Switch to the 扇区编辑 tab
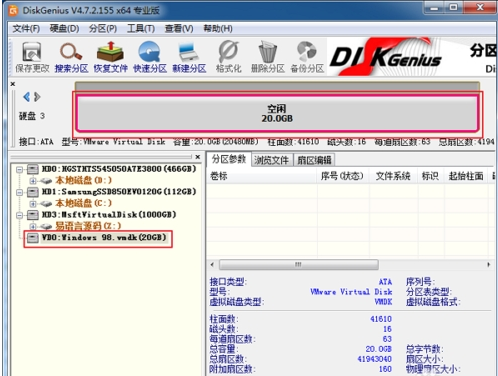Image resolution: width=498 pixels, height=376 pixels. pyautogui.click(x=314, y=160)
